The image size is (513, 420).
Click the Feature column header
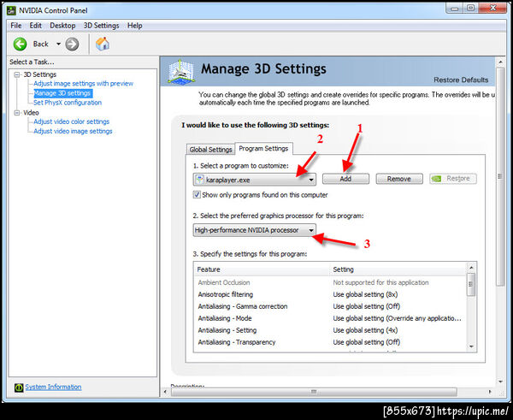click(x=262, y=269)
